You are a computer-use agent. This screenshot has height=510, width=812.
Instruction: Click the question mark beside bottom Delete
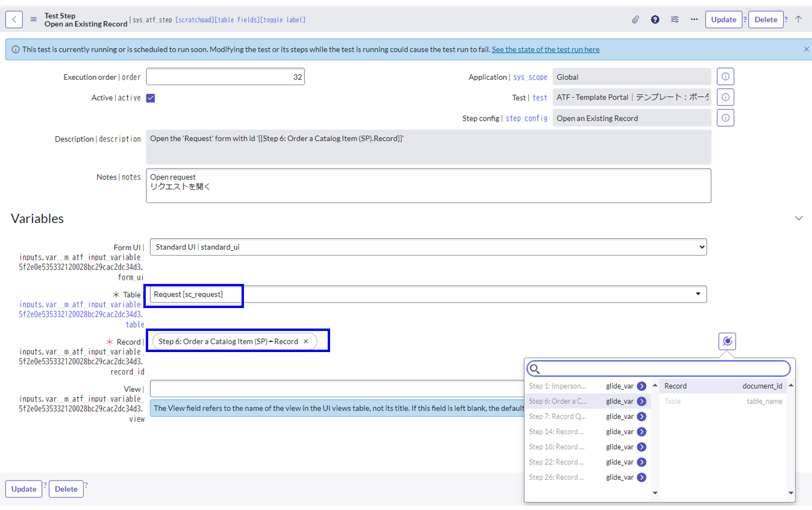coord(86,485)
